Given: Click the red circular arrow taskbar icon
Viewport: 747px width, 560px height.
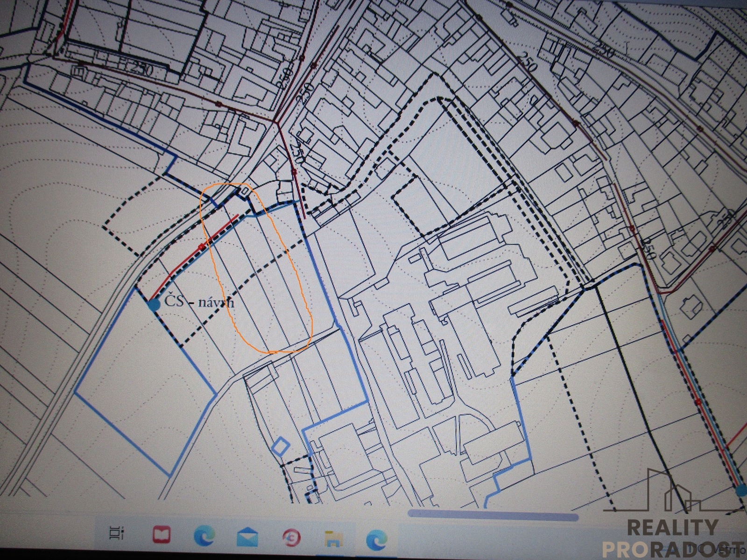Looking at the screenshot, I should 291,538.
